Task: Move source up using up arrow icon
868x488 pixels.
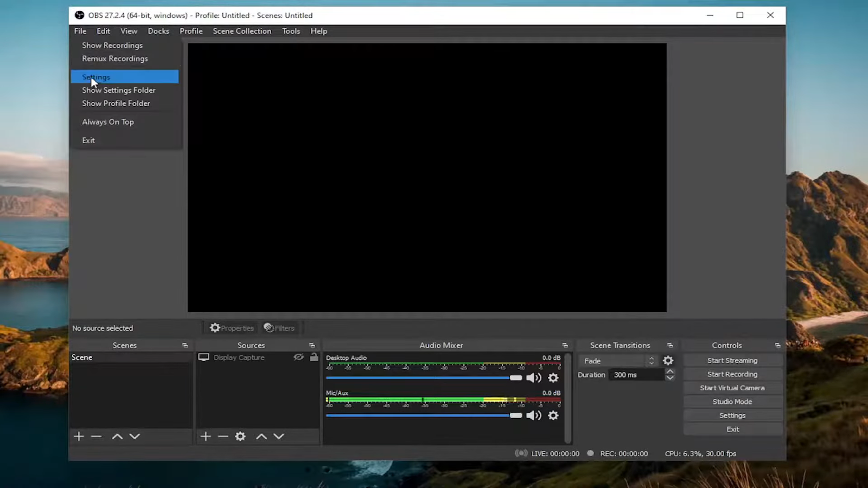Action: 261,436
